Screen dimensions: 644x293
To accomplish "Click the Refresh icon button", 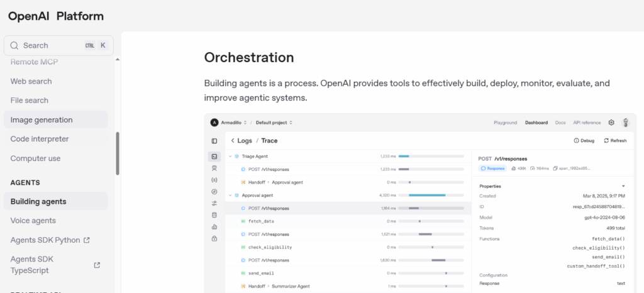I will pos(606,141).
